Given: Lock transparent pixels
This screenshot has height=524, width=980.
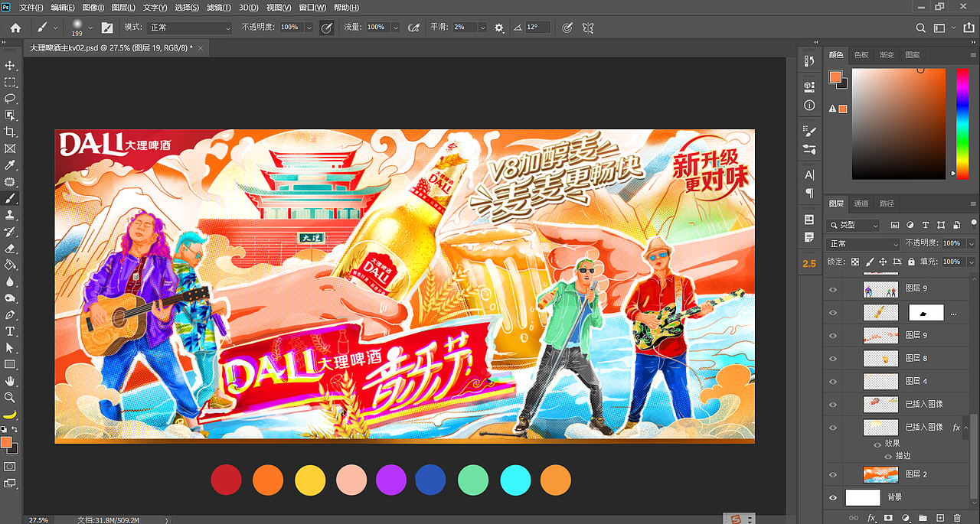Looking at the screenshot, I should 855,262.
